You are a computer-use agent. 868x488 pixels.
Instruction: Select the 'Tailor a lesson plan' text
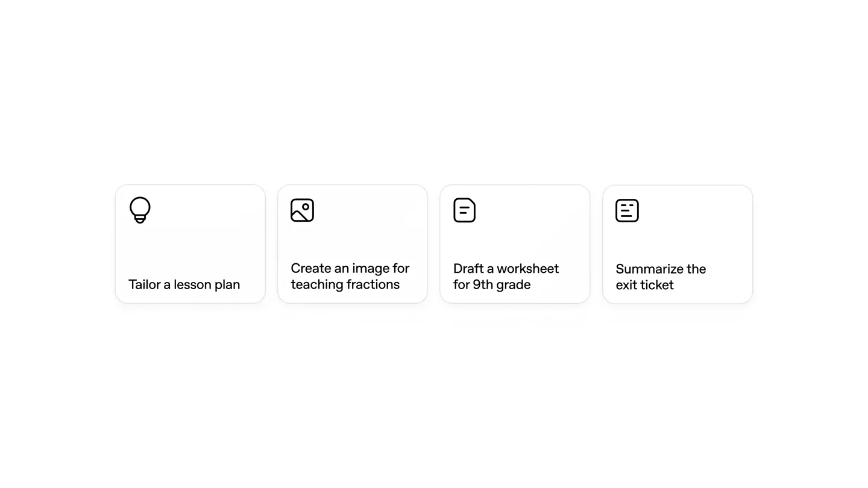coord(184,284)
